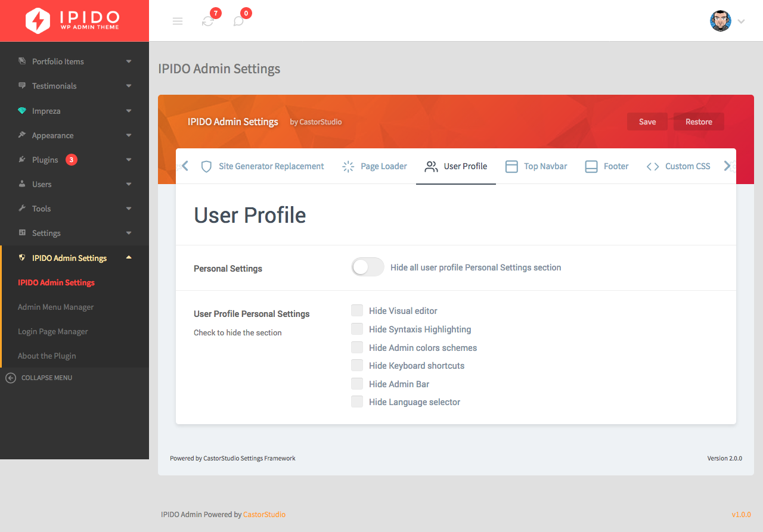Screen dimensions: 763x532
Task: Click the red Plugins badge showing 3
Action: point(72,160)
